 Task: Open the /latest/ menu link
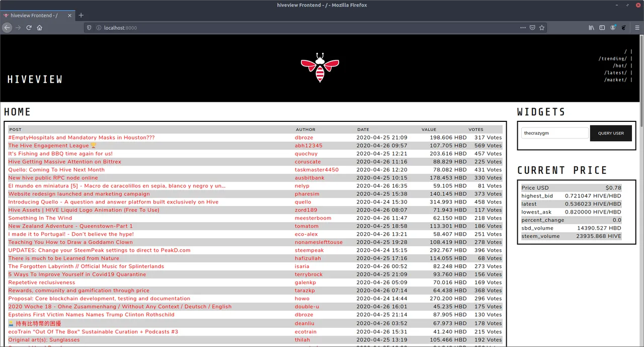tap(616, 73)
